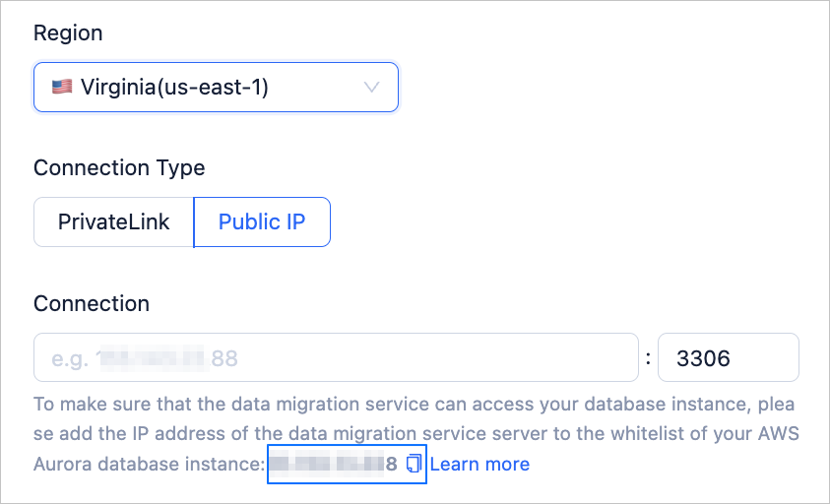Click the port field containing 3306
This screenshot has height=504, width=830.
(728, 357)
